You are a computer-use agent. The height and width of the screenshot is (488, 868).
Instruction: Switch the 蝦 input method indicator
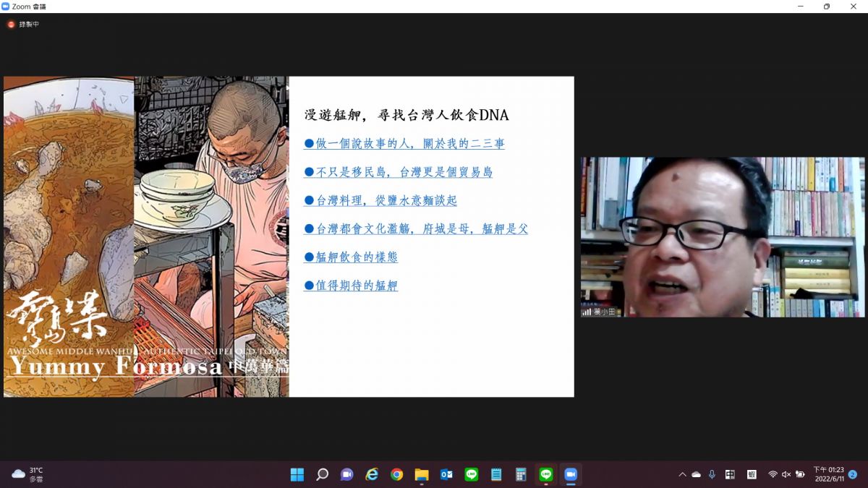tap(752, 474)
